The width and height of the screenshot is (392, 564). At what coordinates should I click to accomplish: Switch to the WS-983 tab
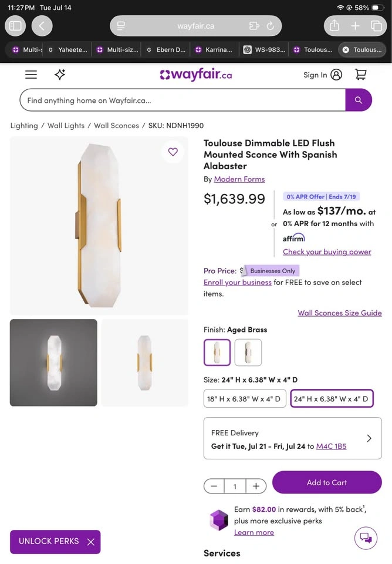[265, 49]
